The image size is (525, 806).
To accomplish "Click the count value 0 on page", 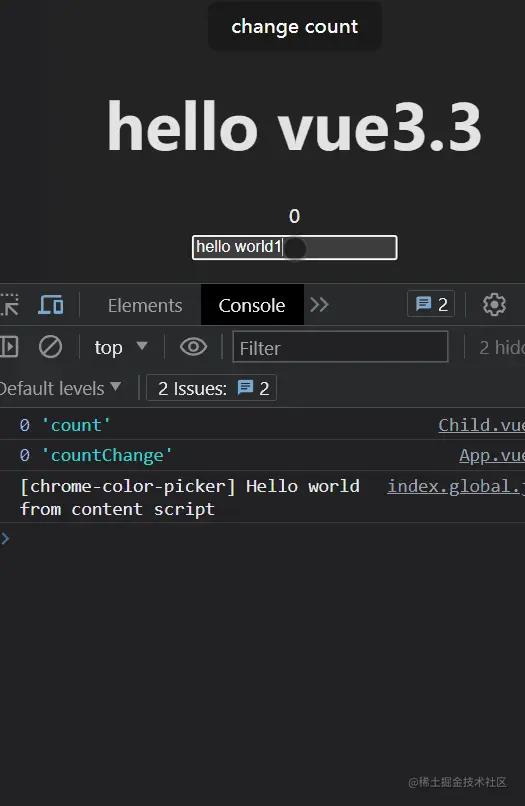I will [294, 216].
